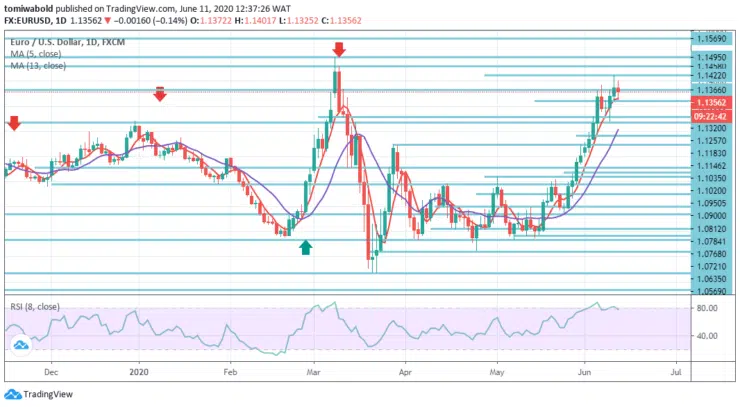The width and height of the screenshot is (740, 407).
Task: Click the 1.10200 price level label
Action: click(711, 191)
